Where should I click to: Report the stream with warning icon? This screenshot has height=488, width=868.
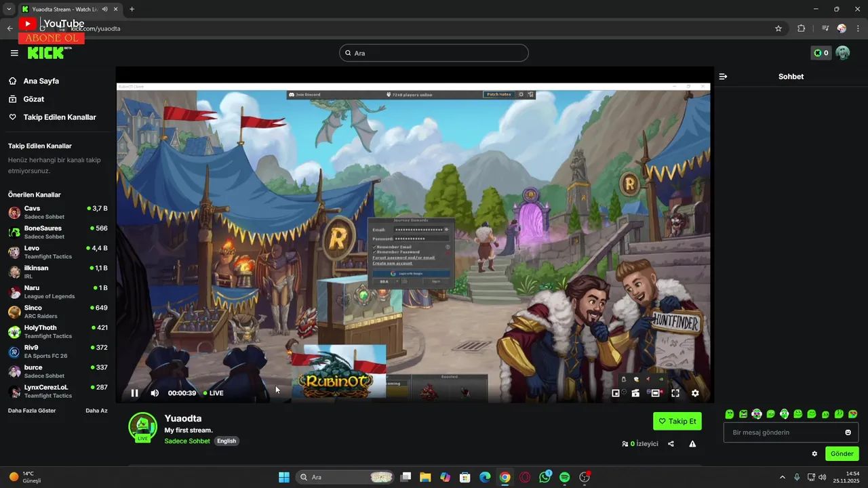tap(692, 444)
